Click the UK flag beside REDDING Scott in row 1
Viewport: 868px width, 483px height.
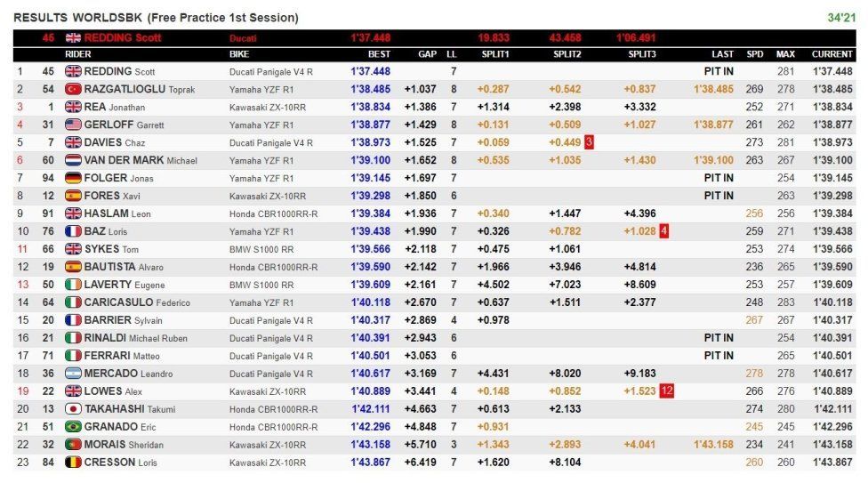tap(73, 71)
